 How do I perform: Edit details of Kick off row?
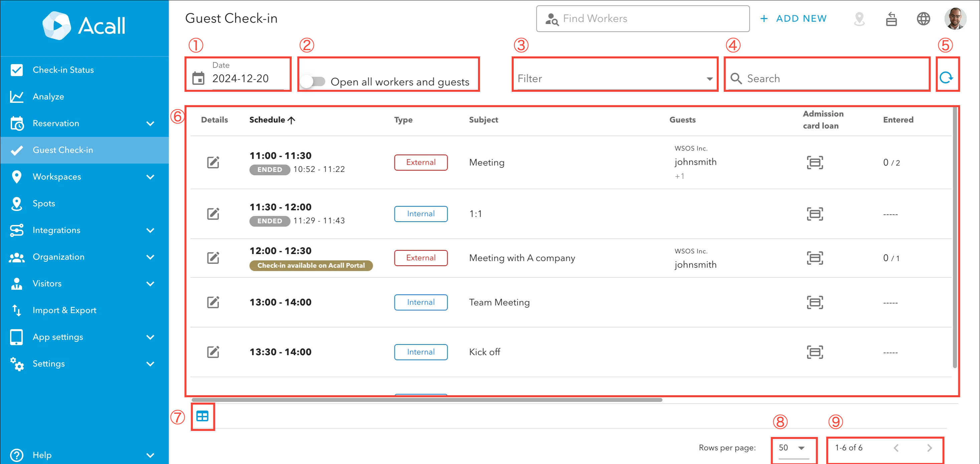coord(213,352)
